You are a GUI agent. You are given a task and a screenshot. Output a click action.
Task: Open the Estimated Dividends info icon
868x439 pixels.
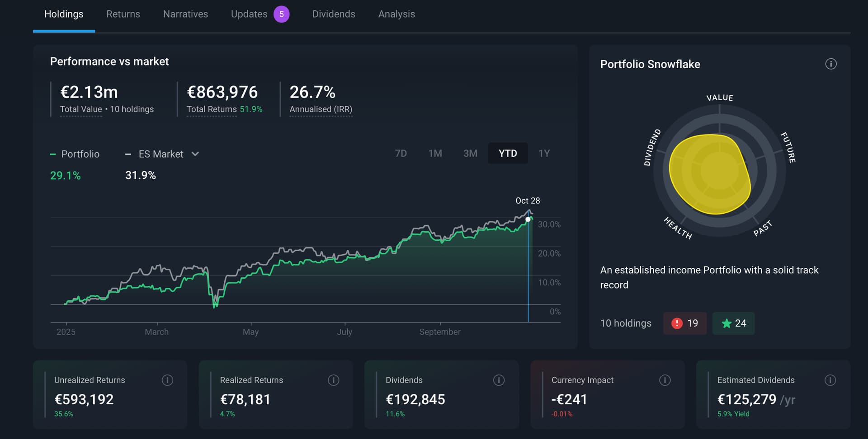830,380
